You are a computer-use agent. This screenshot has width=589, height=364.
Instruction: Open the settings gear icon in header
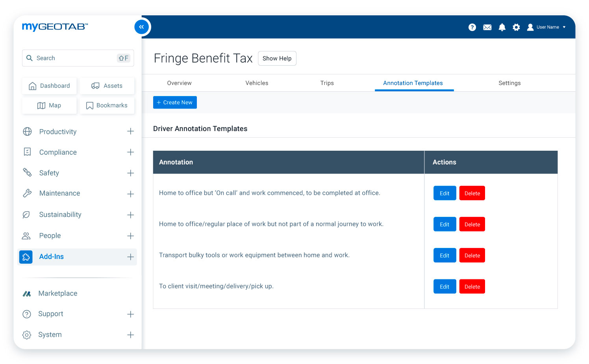click(x=516, y=27)
